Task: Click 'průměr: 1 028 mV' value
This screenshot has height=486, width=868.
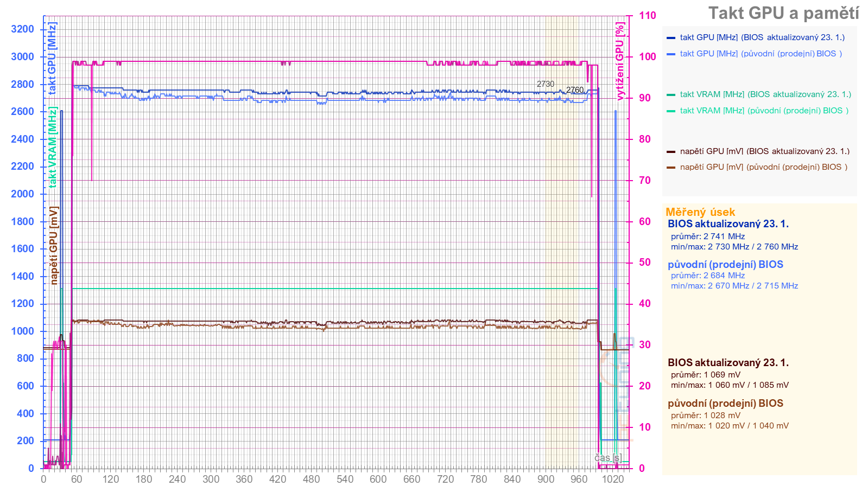Action: pos(706,415)
